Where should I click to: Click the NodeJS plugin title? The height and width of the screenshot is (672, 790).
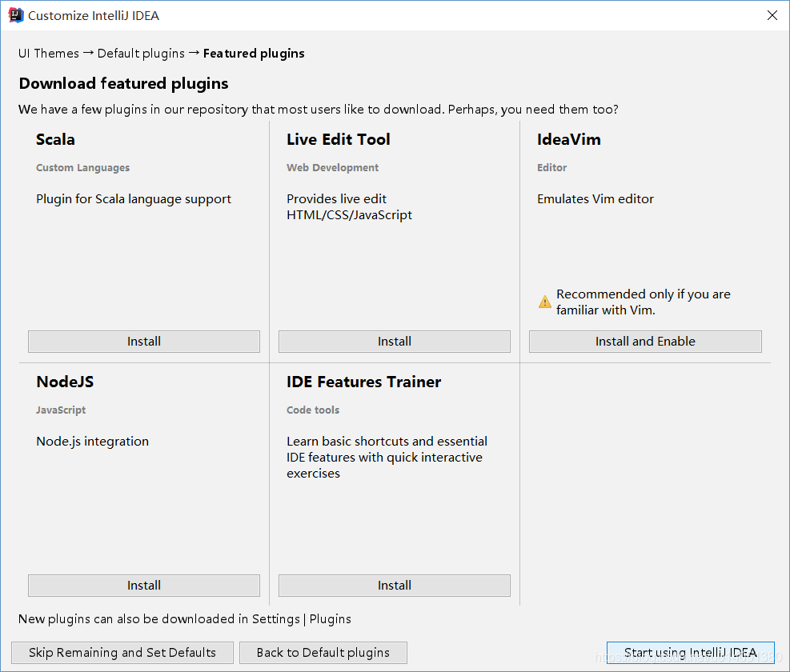[65, 382]
